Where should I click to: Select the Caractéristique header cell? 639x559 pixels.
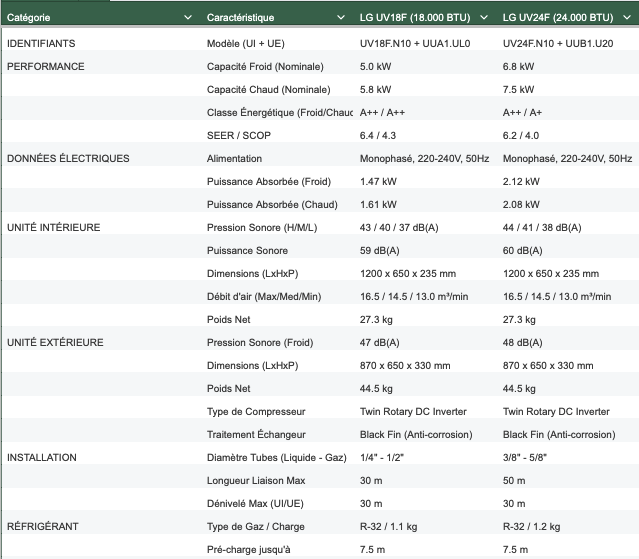(x=240, y=18)
